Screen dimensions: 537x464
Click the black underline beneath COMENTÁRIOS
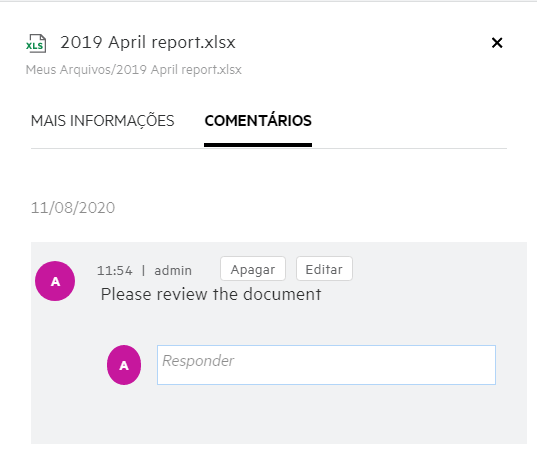point(258,145)
